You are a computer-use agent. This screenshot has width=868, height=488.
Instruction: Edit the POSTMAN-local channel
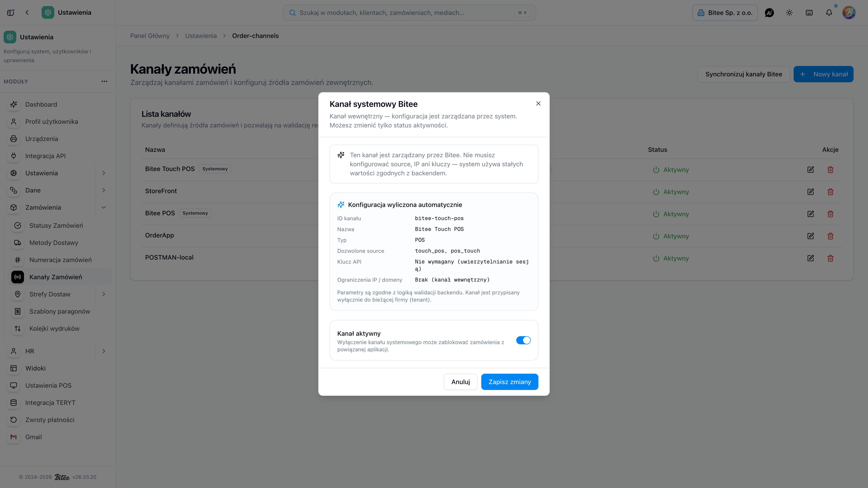[x=810, y=258]
